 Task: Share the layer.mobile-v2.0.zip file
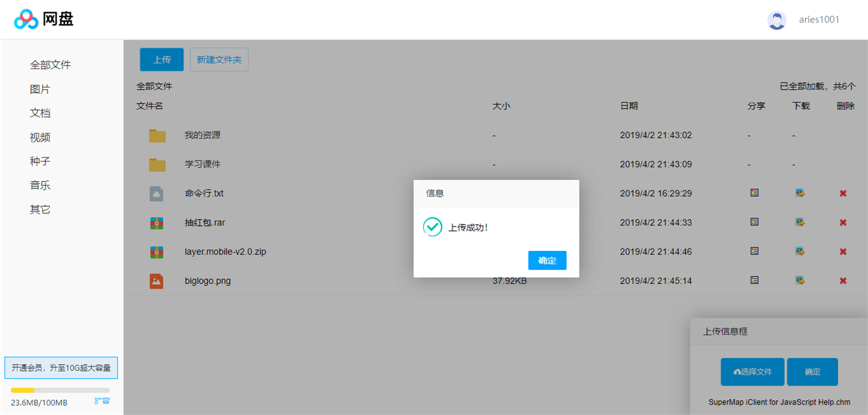click(x=754, y=252)
